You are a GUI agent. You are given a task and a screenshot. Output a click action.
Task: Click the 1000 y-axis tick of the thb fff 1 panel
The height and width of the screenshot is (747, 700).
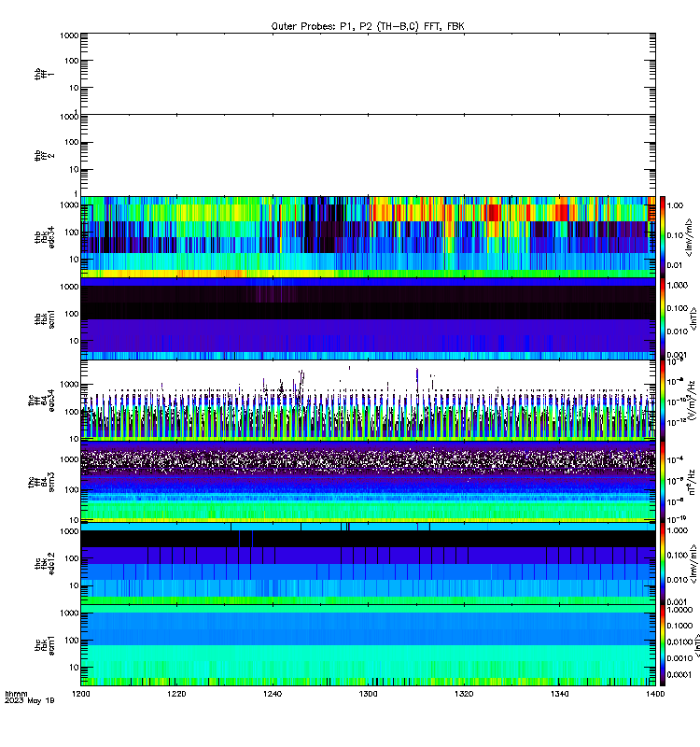pos(69,35)
